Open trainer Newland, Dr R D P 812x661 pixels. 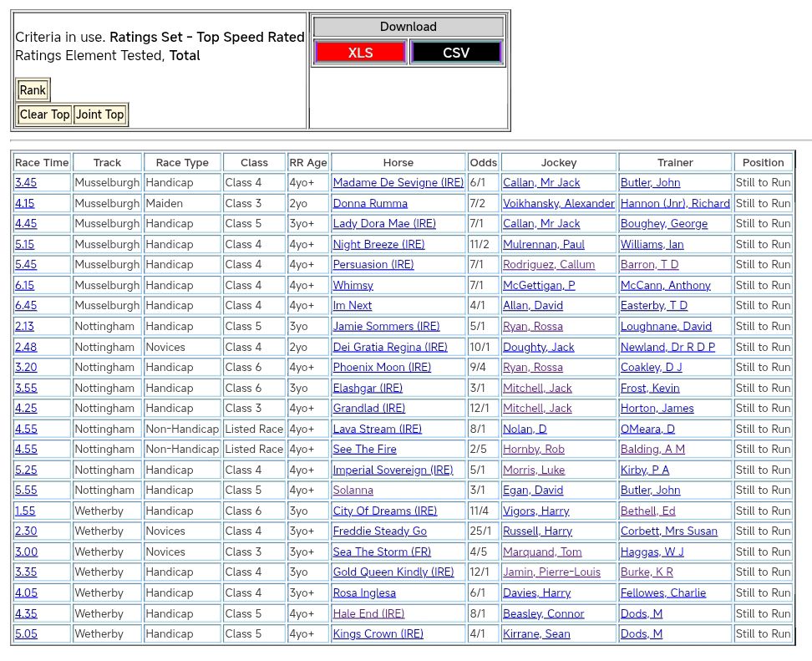[x=667, y=347]
